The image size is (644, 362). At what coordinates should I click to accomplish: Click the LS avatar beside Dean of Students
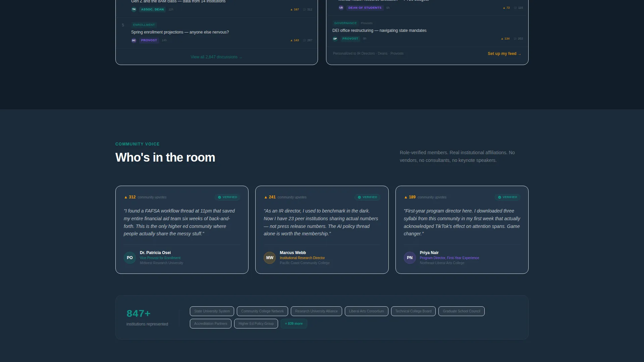point(341,8)
